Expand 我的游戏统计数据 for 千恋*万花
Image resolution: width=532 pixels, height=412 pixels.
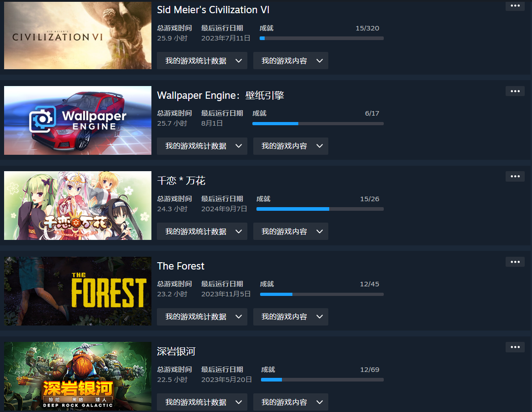[202, 231]
